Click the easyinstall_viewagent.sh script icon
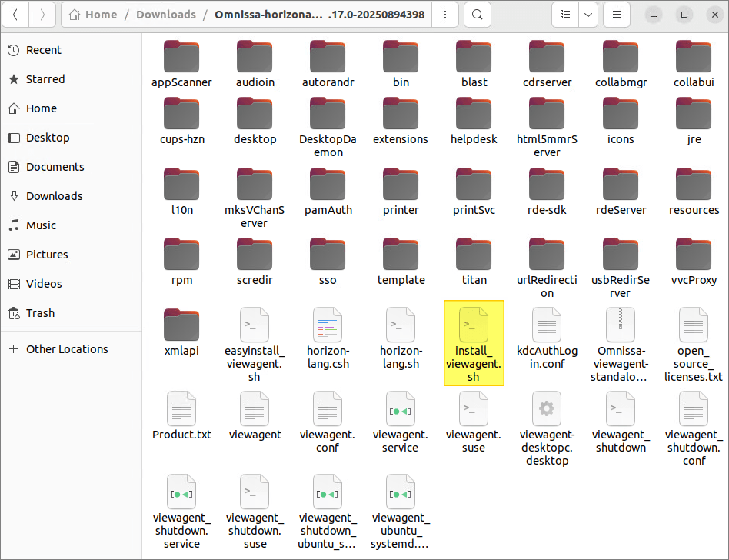The image size is (729, 560). 255,325
